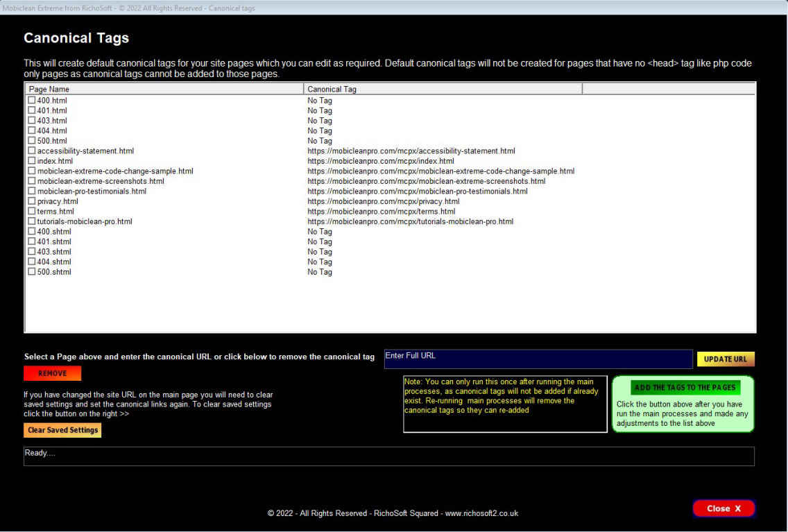Select the 401.shtml checkbox
This screenshot has width=788, height=532.
(x=32, y=241)
